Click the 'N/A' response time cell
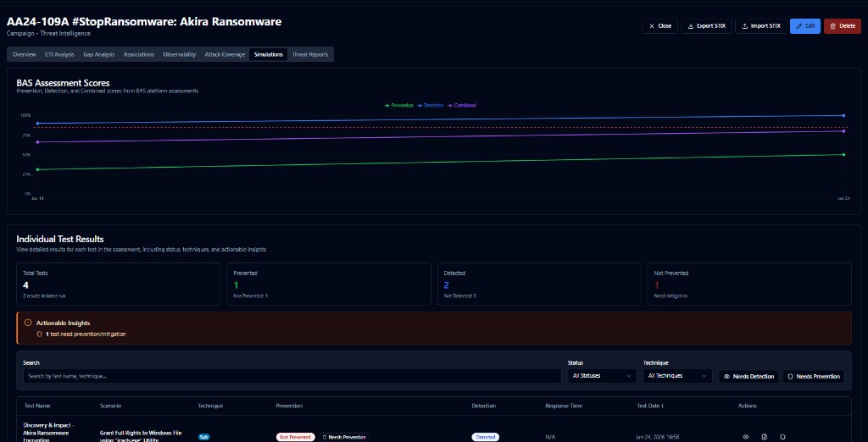The width and height of the screenshot is (868, 442). (x=549, y=437)
